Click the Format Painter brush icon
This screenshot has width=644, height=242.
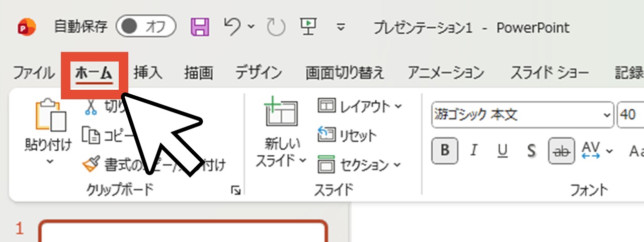pos(91,164)
